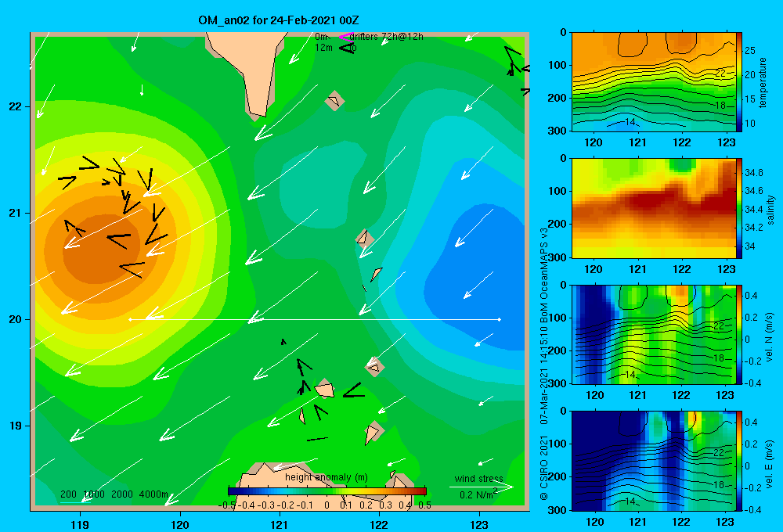The height and width of the screenshot is (532, 783).
Task: Click the height anomaly color bar
Action: click(x=327, y=491)
